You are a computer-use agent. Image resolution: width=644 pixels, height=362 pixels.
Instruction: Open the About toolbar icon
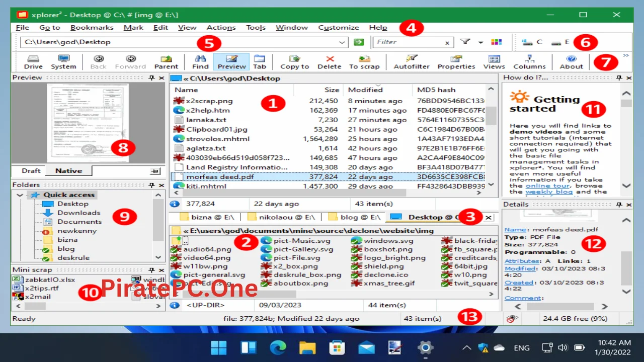(x=571, y=62)
